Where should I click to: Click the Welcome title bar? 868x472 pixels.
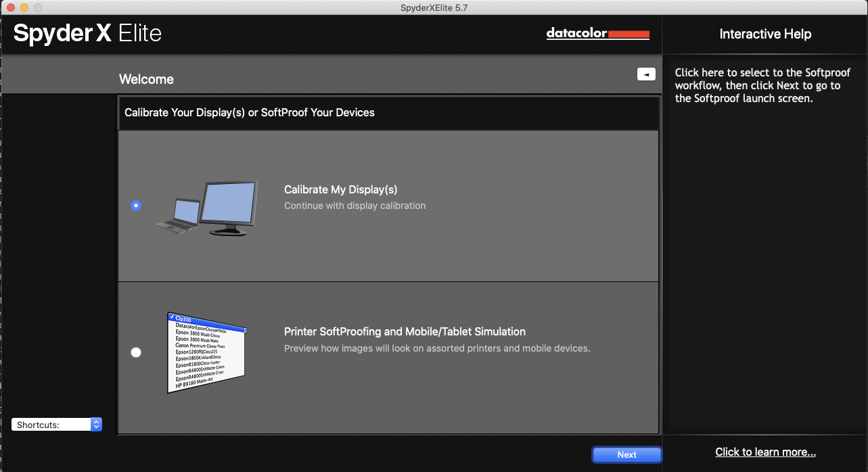click(146, 79)
